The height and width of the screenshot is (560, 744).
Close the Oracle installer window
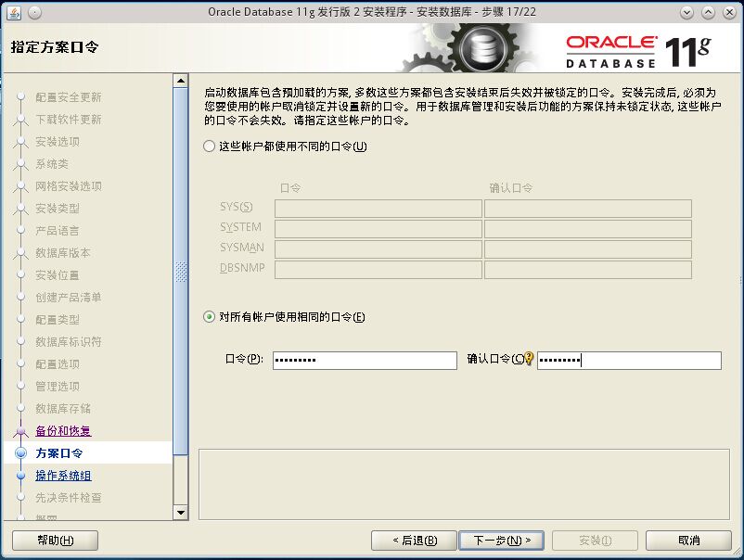[x=729, y=12]
